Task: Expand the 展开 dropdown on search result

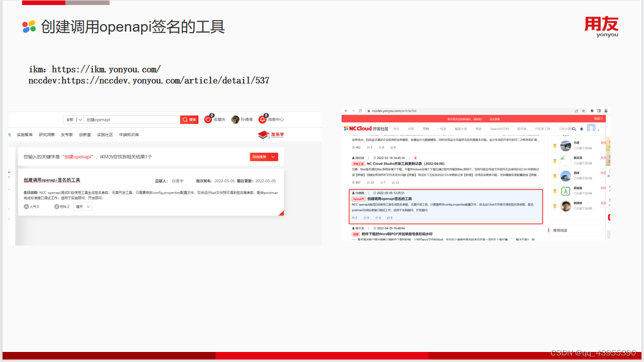Action: [x=81, y=206]
